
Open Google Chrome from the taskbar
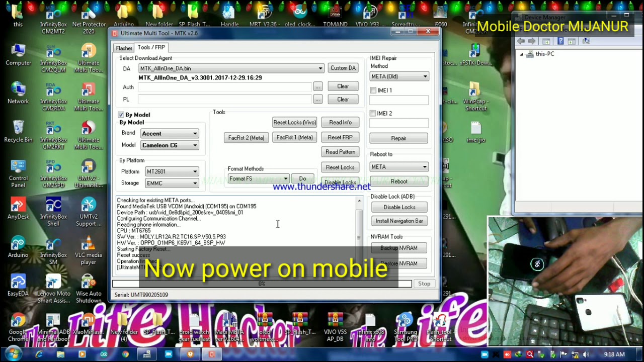(125, 354)
